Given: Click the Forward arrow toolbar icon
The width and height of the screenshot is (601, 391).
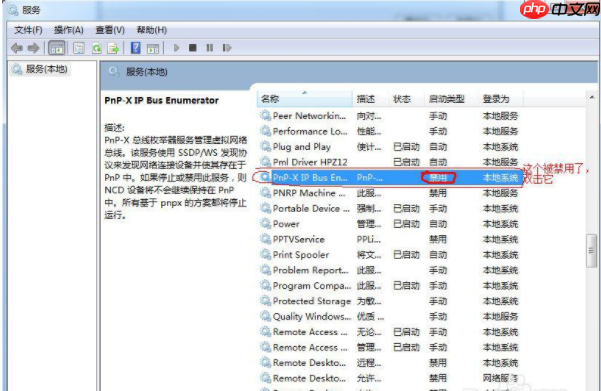Looking at the screenshot, I should [33, 48].
